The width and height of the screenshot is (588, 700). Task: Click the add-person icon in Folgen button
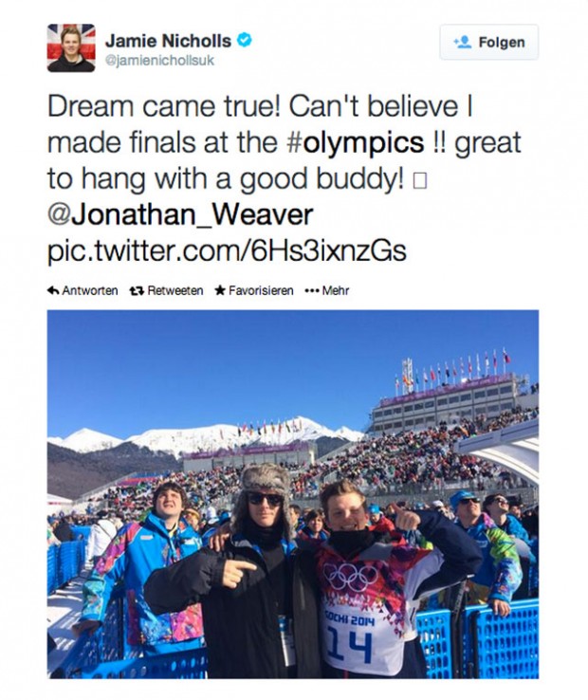(x=463, y=43)
